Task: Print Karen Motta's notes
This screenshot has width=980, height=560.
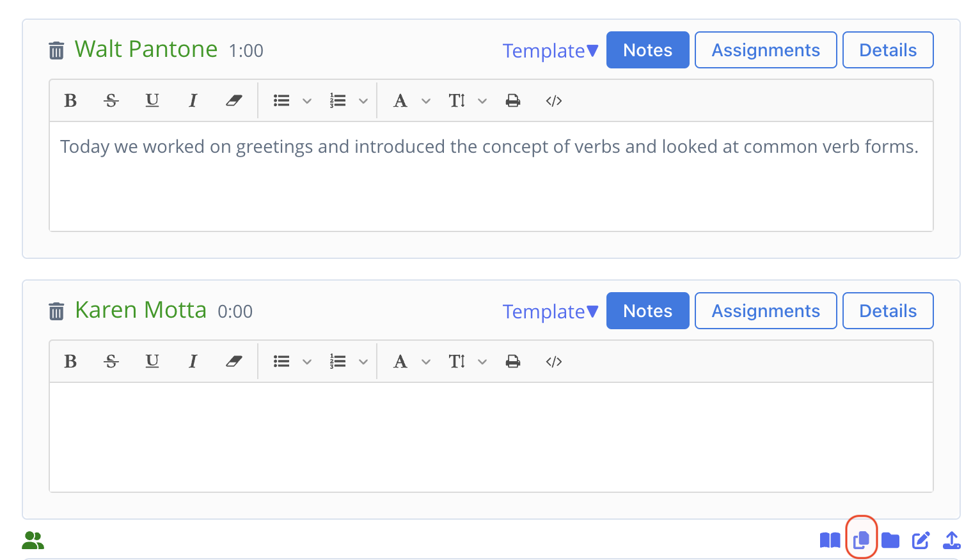Action: point(513,361)
